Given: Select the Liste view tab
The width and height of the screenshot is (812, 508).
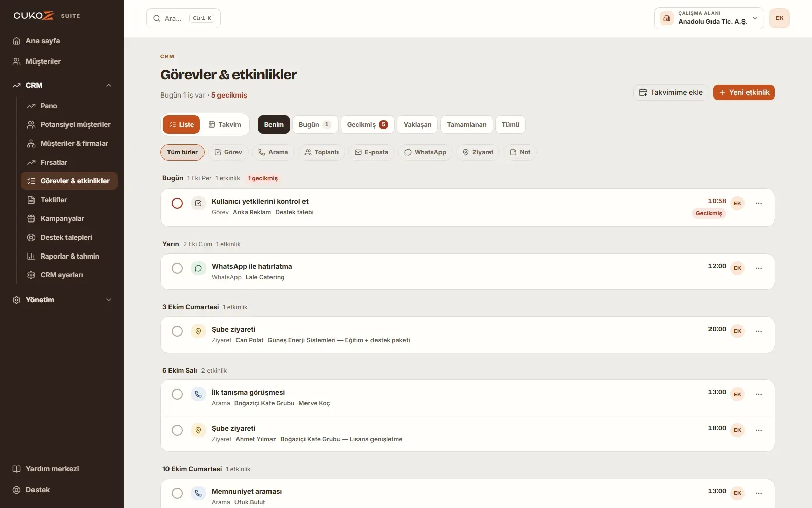Looking at the screenshot, I should 182,124.
